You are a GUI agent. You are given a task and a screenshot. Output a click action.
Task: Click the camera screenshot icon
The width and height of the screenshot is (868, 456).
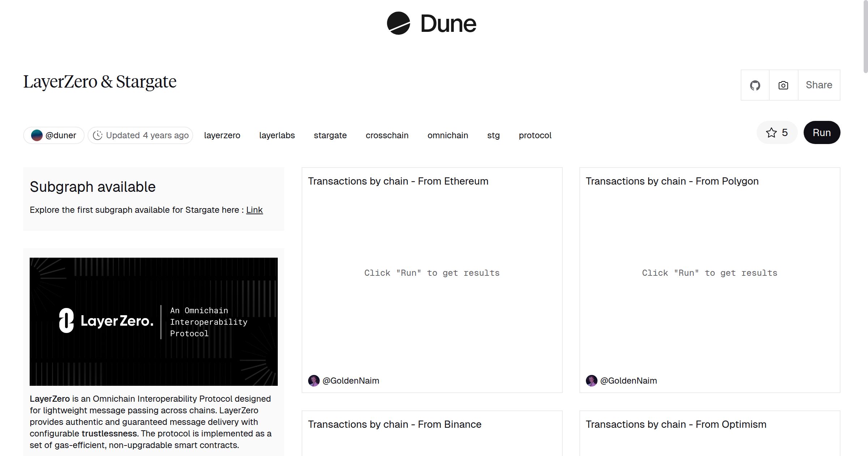tap(783, 85)
